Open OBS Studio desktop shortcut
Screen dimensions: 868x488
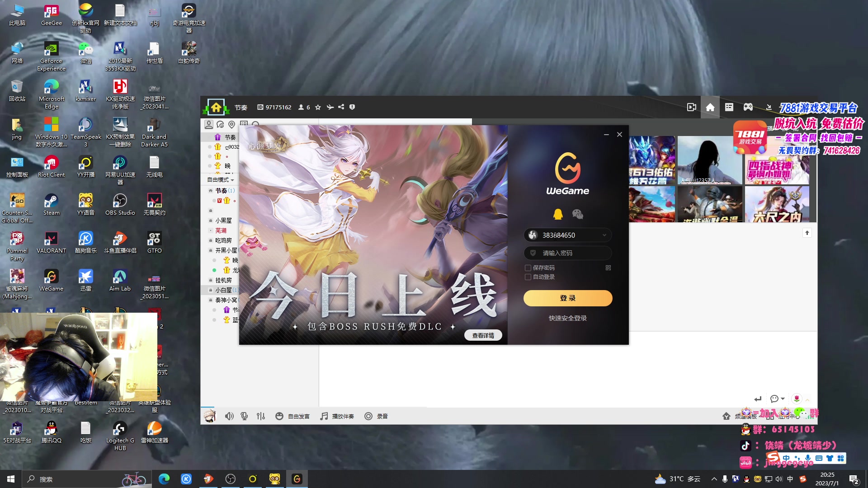pyautogui.click(x=120, y=205)
